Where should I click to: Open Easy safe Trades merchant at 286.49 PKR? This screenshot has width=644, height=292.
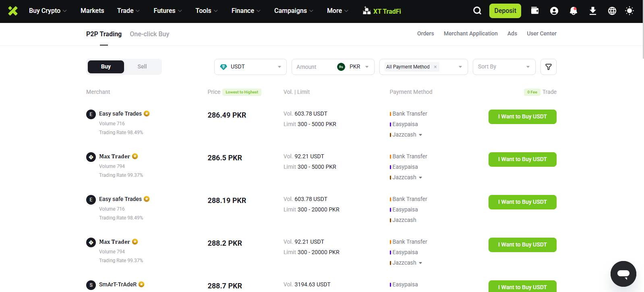click(120, 114)
